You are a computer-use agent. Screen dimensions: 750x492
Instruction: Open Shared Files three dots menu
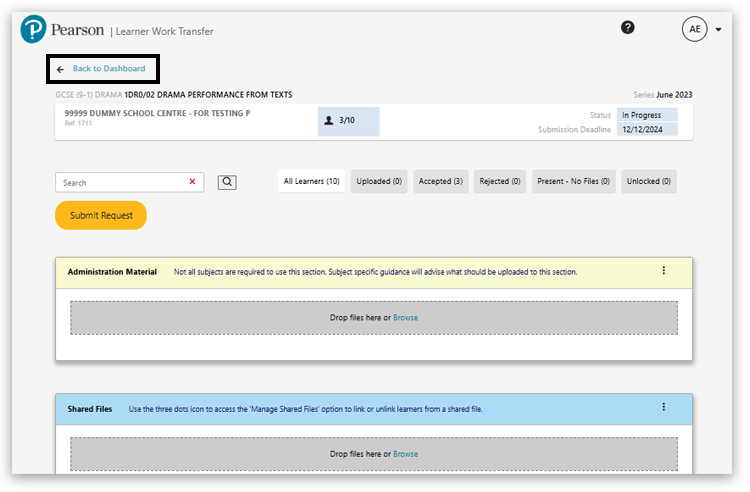click(x=663, y=407)
